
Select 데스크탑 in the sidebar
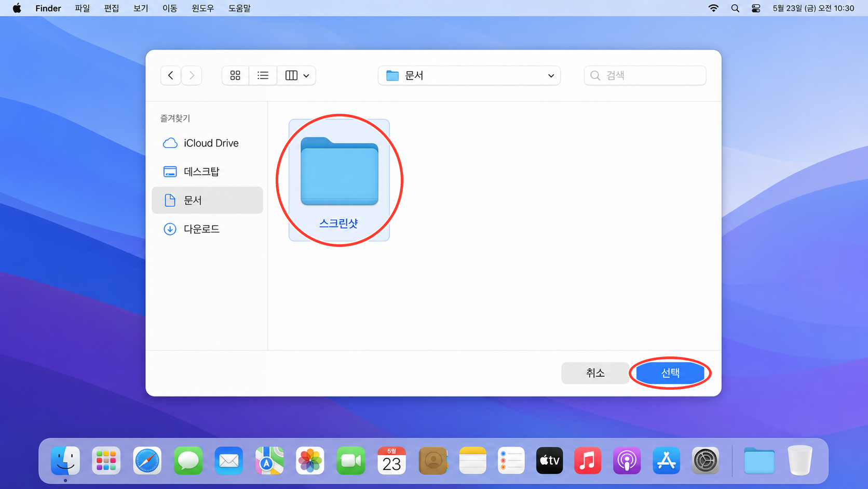[x=207, y=171]
